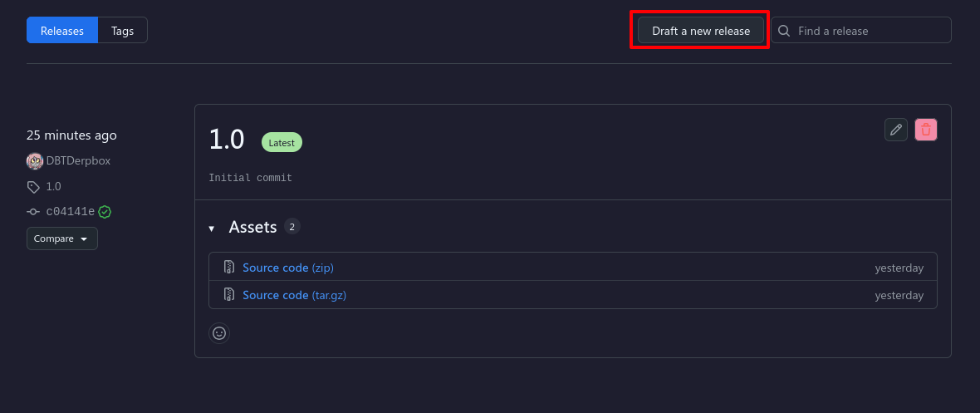Collapse the Assets section triangle

[x=212, y=229]
